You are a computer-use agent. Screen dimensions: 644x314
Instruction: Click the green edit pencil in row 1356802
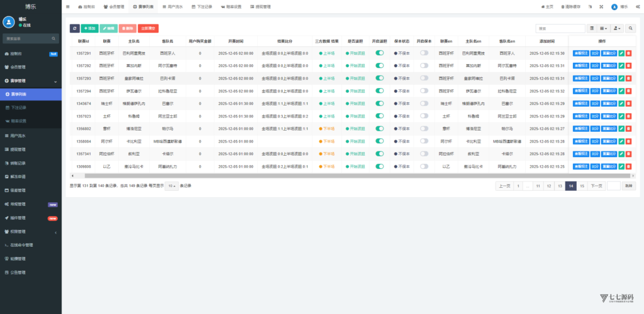pos(621,129)
